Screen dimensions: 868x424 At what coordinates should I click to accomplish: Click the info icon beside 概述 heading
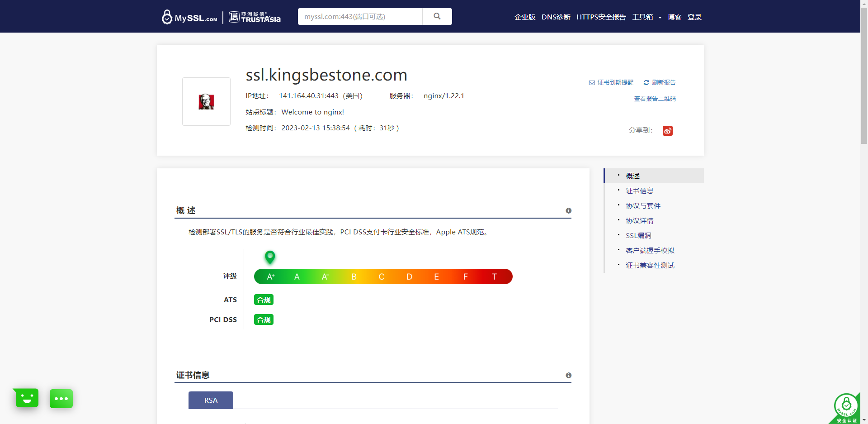coord(568,211)
